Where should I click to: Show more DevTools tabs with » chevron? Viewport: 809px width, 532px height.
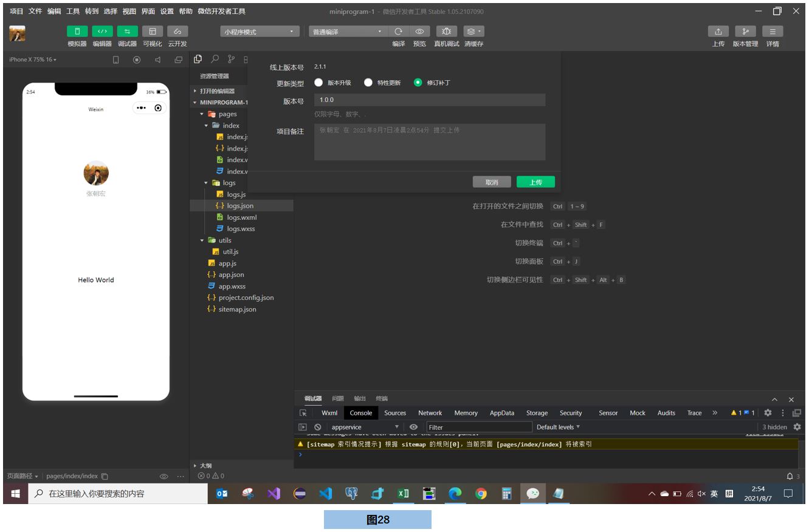click(x=715, y=413)
